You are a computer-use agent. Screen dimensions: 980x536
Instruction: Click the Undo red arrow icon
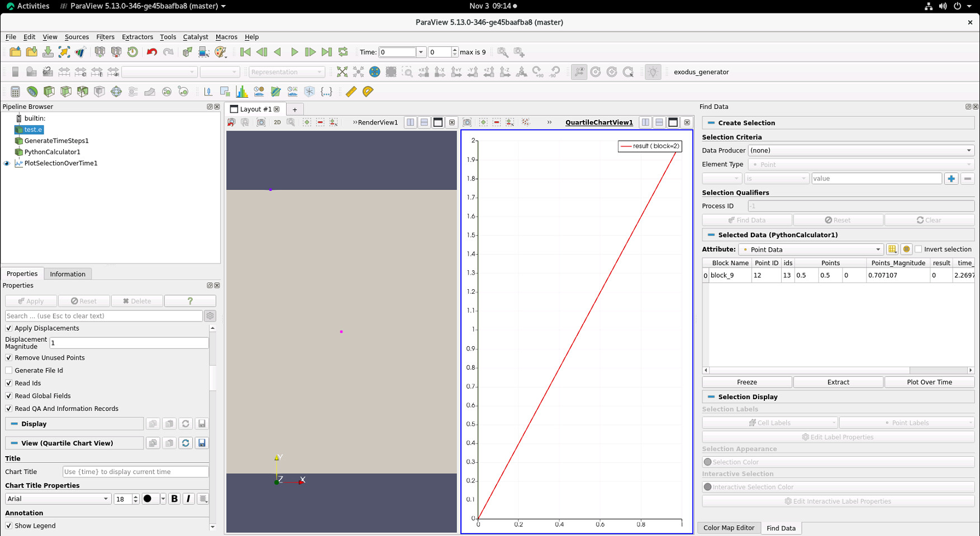point(151,52)
